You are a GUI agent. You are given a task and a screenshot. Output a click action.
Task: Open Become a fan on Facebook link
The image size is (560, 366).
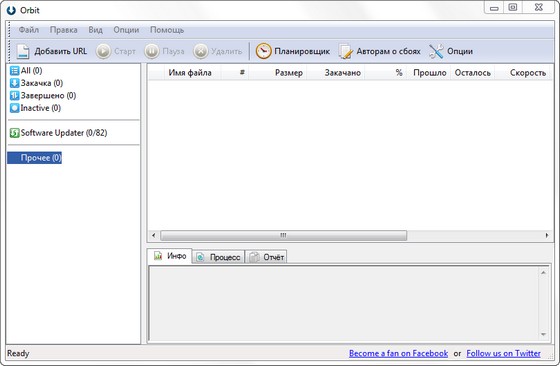coord(398,354)
